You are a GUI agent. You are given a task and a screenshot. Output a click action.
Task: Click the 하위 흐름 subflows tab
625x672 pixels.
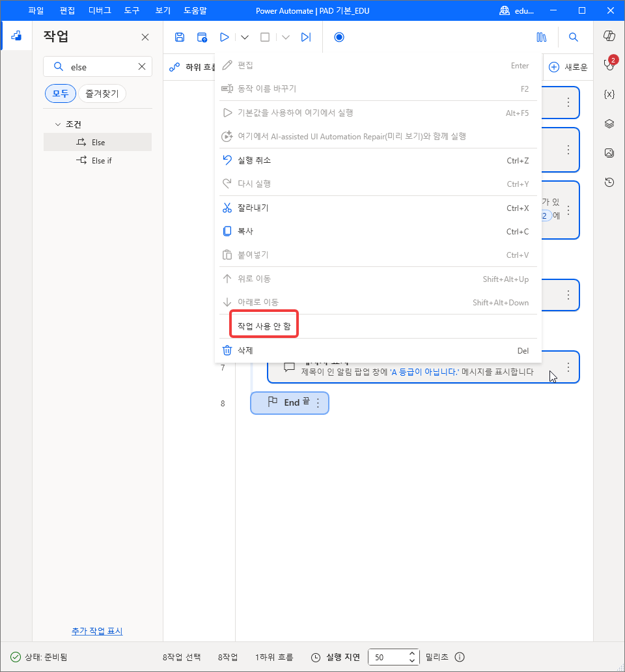click(x=191, y=67)
